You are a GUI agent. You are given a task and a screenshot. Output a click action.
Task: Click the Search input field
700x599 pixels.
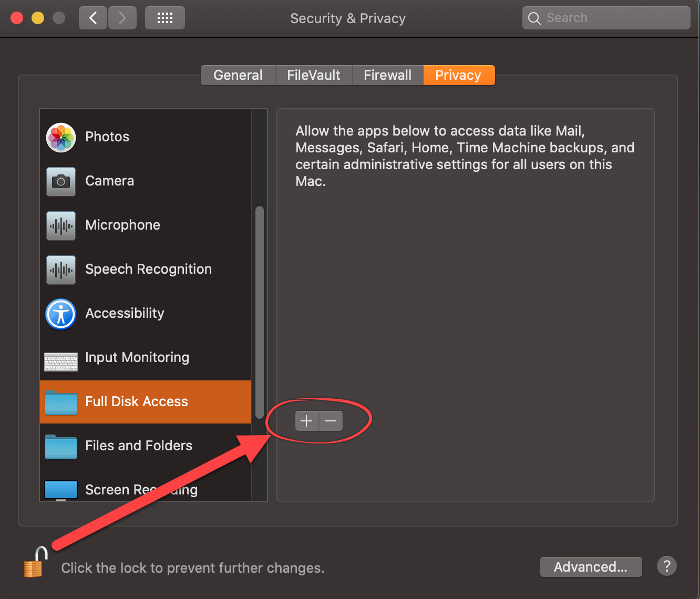[606, 18]
